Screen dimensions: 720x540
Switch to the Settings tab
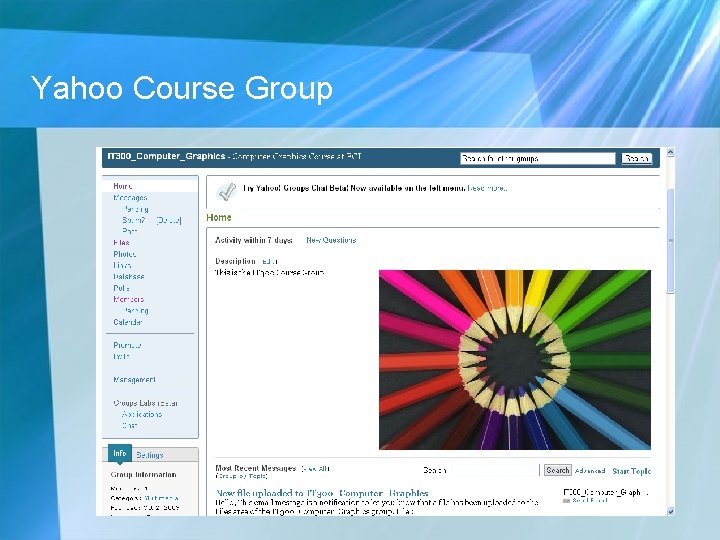click(150, 455)
